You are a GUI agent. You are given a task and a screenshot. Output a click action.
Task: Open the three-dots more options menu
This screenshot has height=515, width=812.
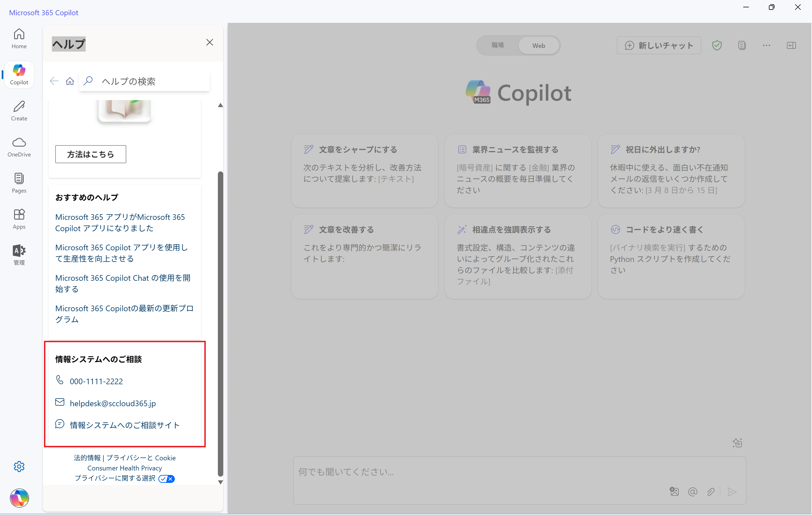[x=766, y=45]
